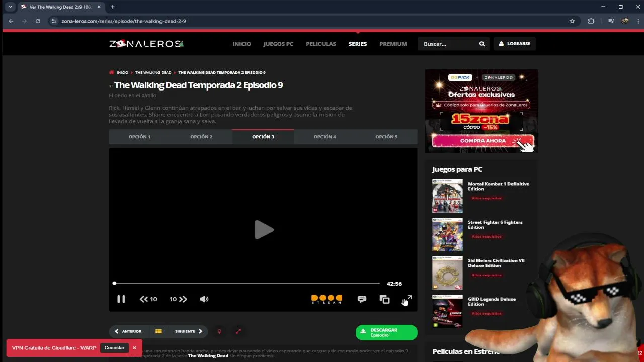This screenshot has width=644, height=362.
Task: Mute the video player volume icon
Action: tap(204, 299)
